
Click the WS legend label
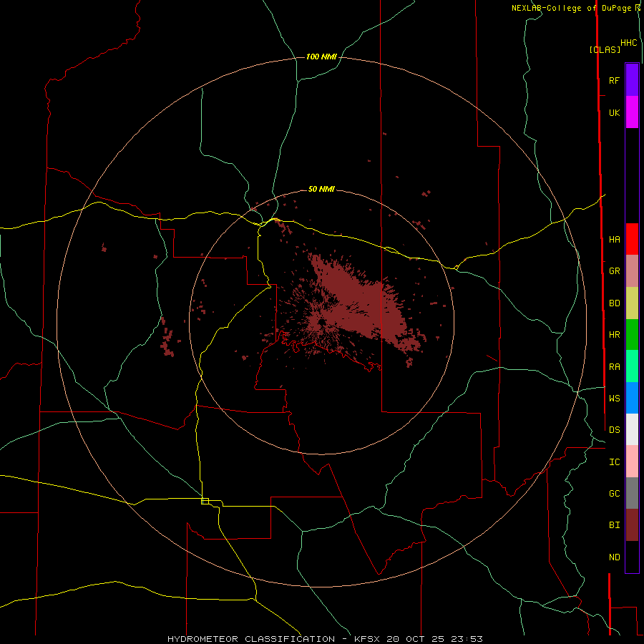[x=614, y=398]
